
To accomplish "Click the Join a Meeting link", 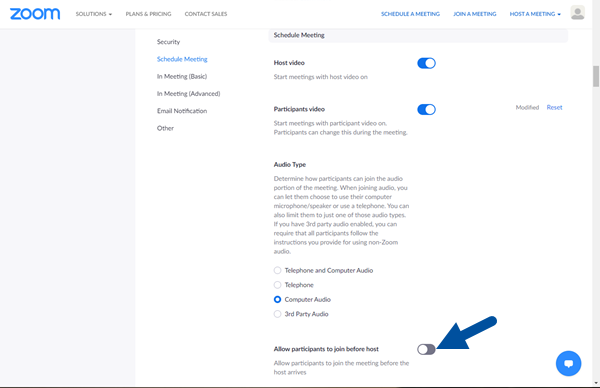I will pyautogui.click(x=474, y=14).
